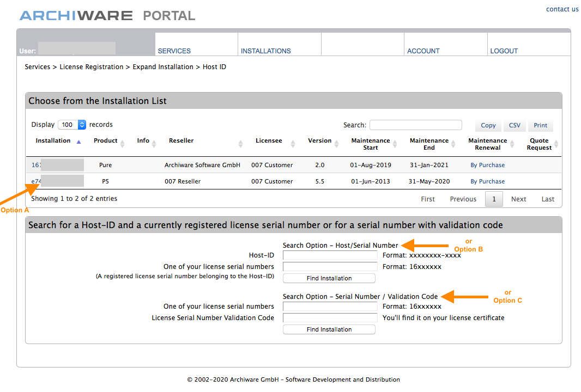Select the '01-Jun-2013' maintenance start cell
The height and width of the screenshot is (392, 581).
coord(371,181)
